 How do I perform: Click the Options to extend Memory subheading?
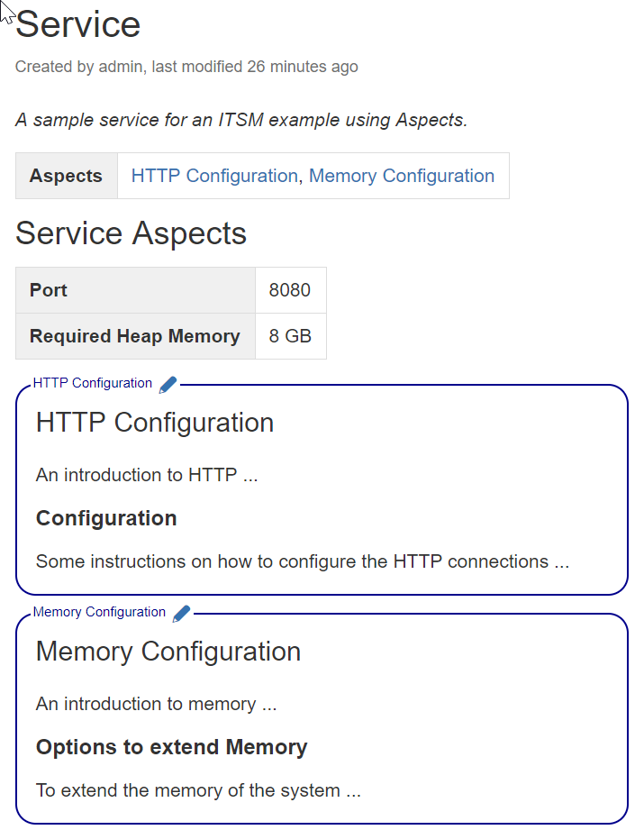pyautogui.click(x=171, y=747)
